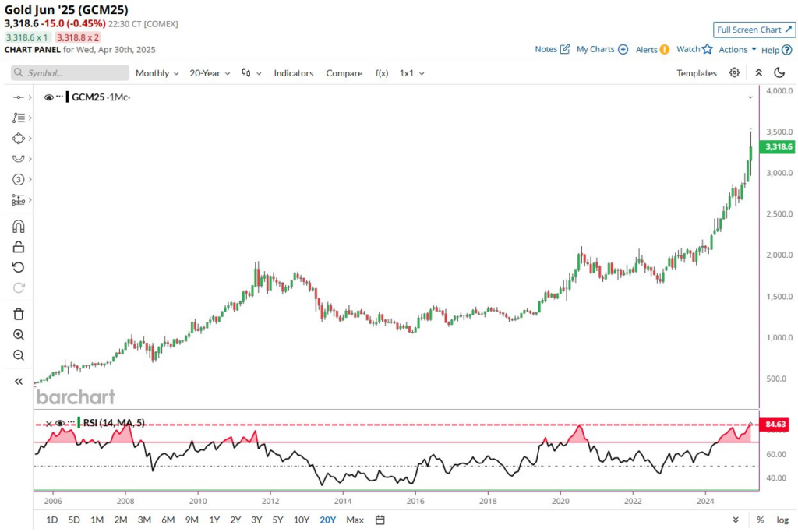Open chart settings gear icon
This screenshot has height=532, width=798.
click(x=734, y=73)
